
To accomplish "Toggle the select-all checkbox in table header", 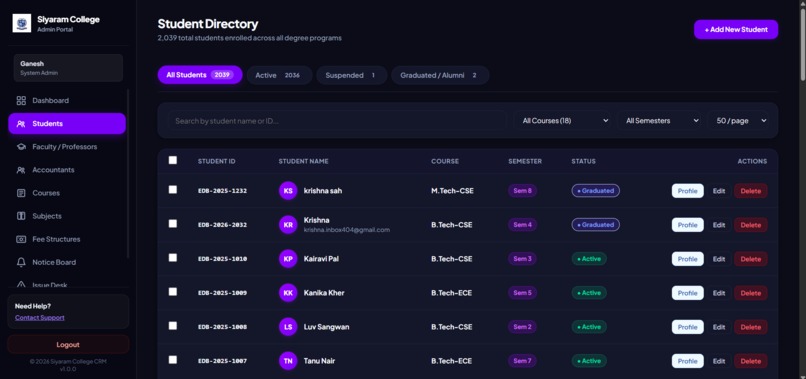I will (x=173, y=160).
